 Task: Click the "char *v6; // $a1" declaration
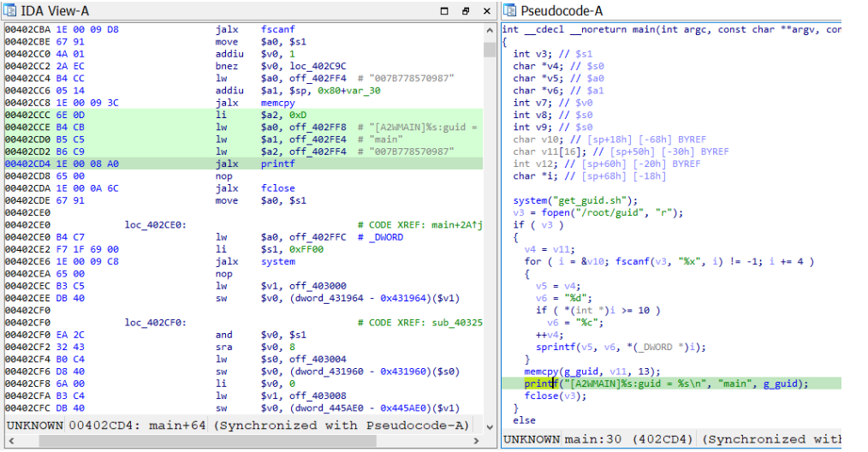pyautogui.click(x=559, y=90)
